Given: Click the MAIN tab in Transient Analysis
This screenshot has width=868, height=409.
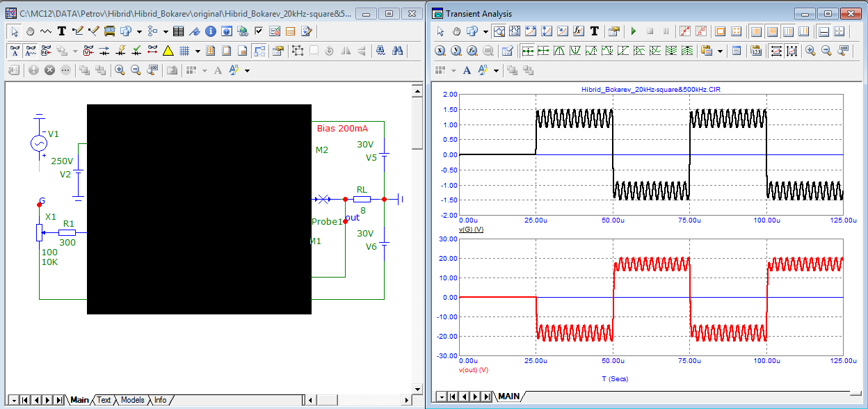Looking at the screenshot, I should pyautogui.click(x=508, y=396).
